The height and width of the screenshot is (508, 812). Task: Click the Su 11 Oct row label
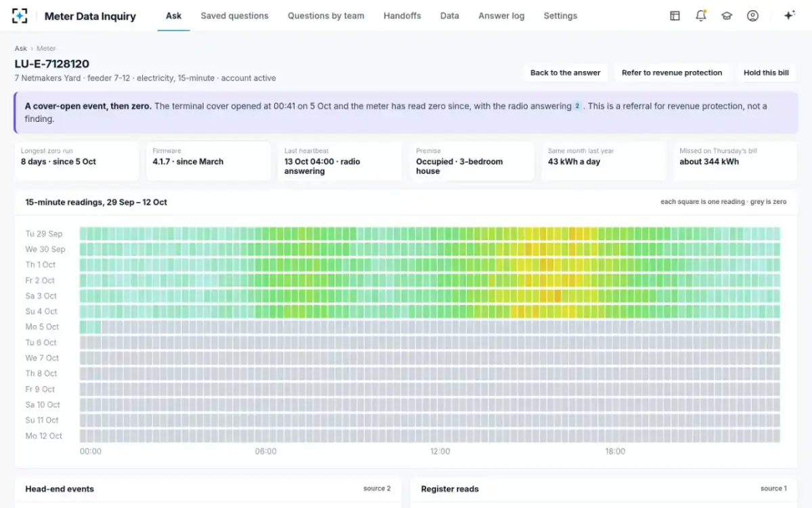(43, 421)
